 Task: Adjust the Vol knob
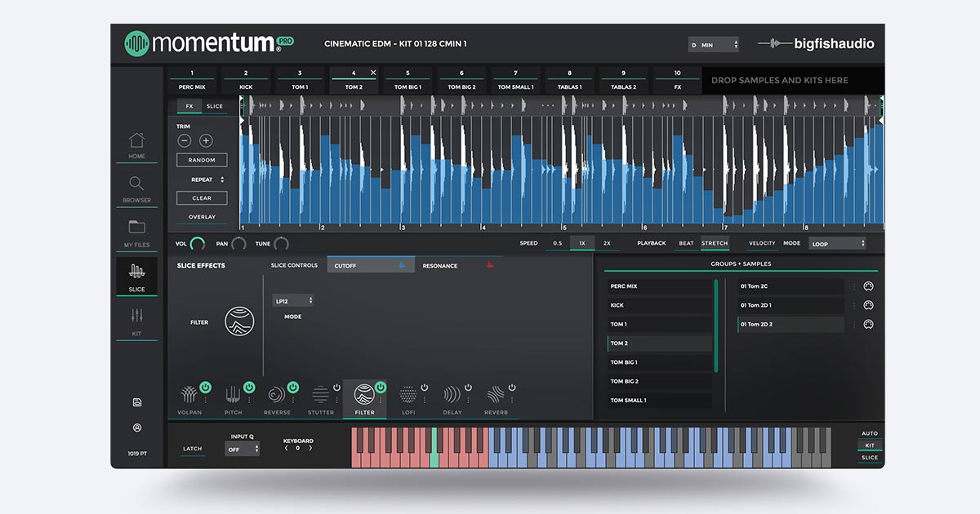pos(198,243)
